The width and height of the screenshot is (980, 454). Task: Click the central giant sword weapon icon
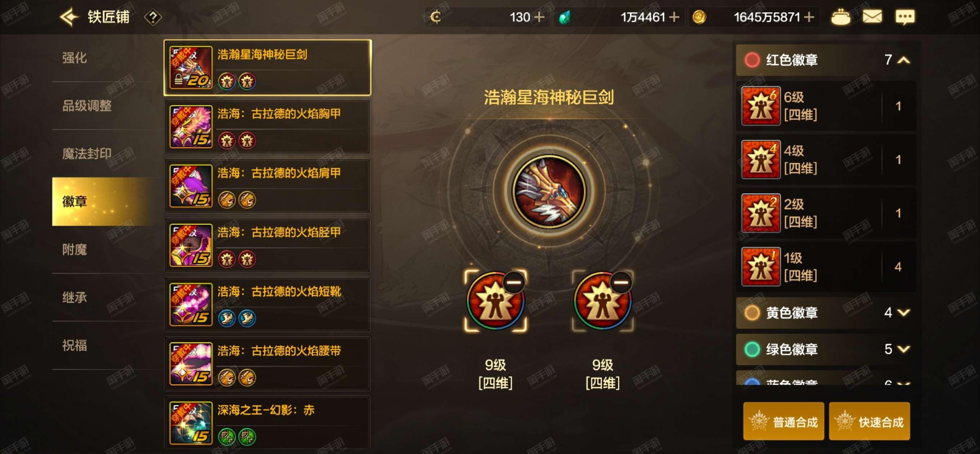[549, 191]
